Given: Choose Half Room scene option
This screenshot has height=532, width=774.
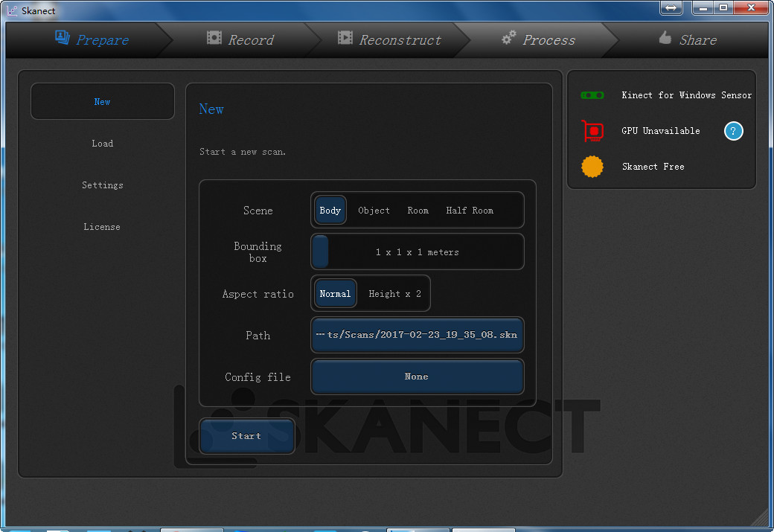Looking at the screenshot, I should [x=470, y=211].
